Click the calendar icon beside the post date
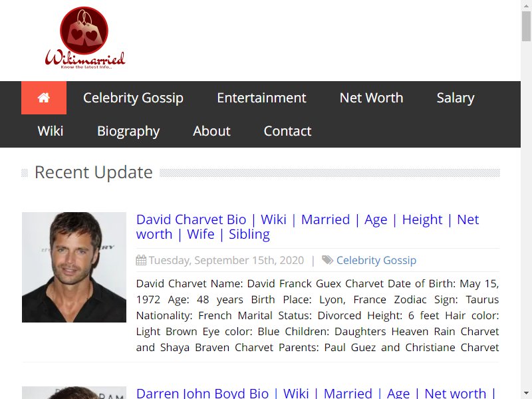This screenshot has width=532, height=399. click(x=141, y=260)
